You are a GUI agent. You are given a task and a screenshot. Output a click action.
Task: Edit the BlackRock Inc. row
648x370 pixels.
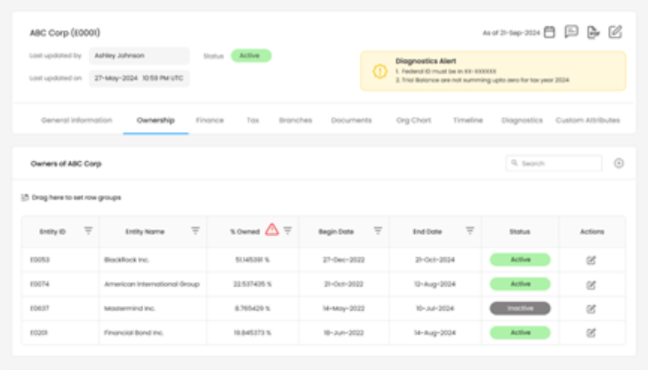[591, 260]
